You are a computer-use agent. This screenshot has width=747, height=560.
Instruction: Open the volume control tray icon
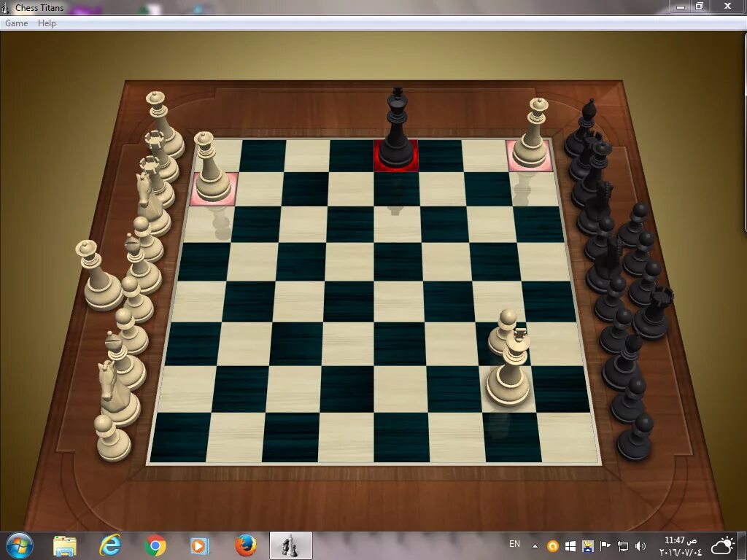(640, 546)
